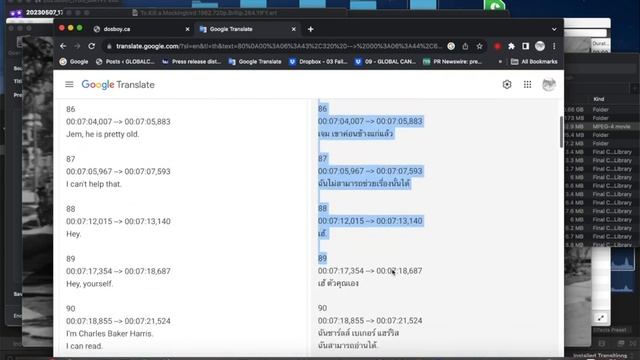The width and height of the screenshot is (640, 360).
Task: Click source timestamp '00:07:12,015 --> 00:07:13,140'
Action: coord(118,221)
